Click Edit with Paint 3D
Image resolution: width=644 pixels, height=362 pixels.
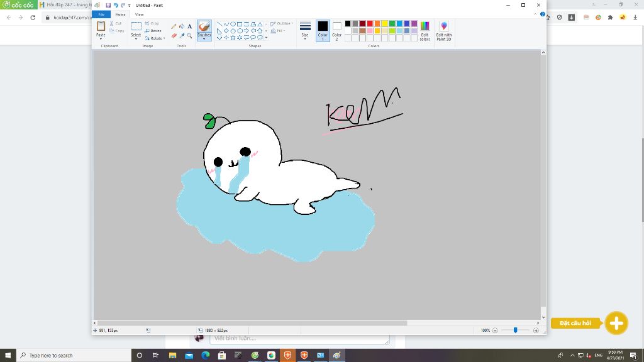pyautogui.click(x=444, y=31)
